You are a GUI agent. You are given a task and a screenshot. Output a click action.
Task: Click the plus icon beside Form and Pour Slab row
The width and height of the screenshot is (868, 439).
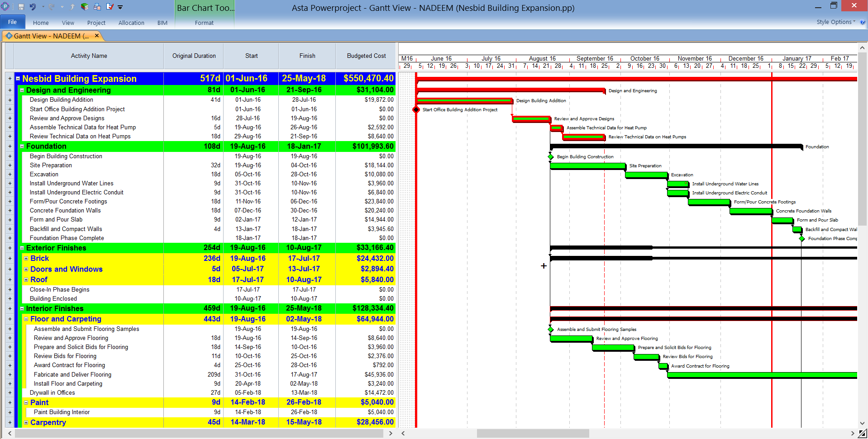(10, 219)
